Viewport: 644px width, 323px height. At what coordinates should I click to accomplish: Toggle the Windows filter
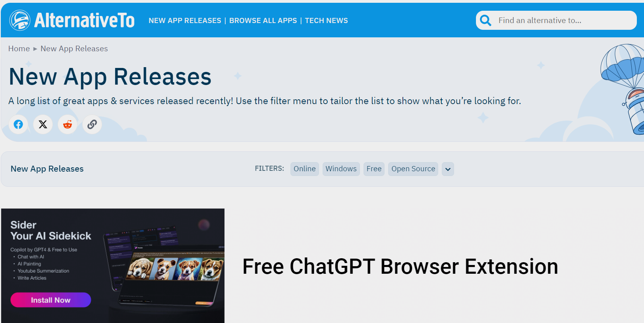tap(341, 169)
